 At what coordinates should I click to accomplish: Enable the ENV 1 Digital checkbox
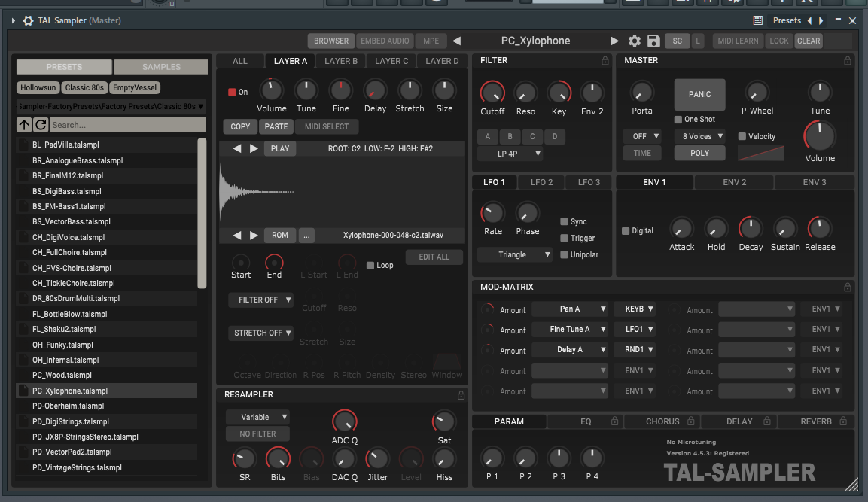tap(626, 231)
